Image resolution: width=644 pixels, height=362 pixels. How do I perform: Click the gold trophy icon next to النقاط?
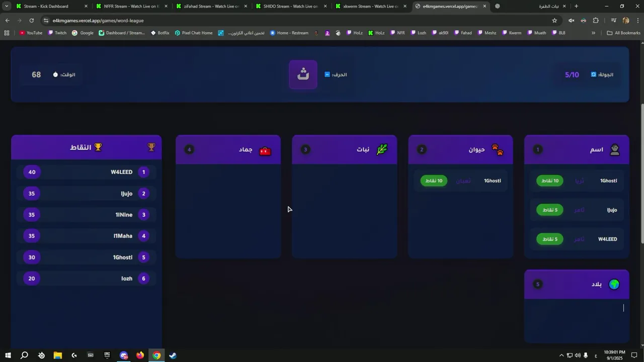click(98, 147)
